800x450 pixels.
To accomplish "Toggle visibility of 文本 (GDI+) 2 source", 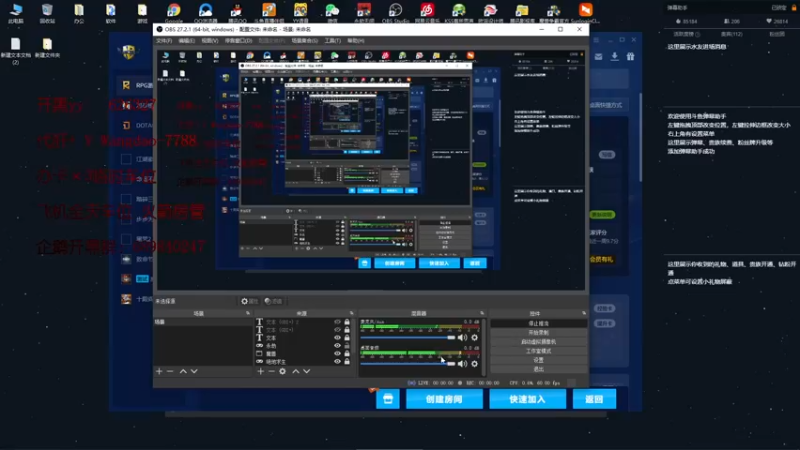I will coord(337,322).
